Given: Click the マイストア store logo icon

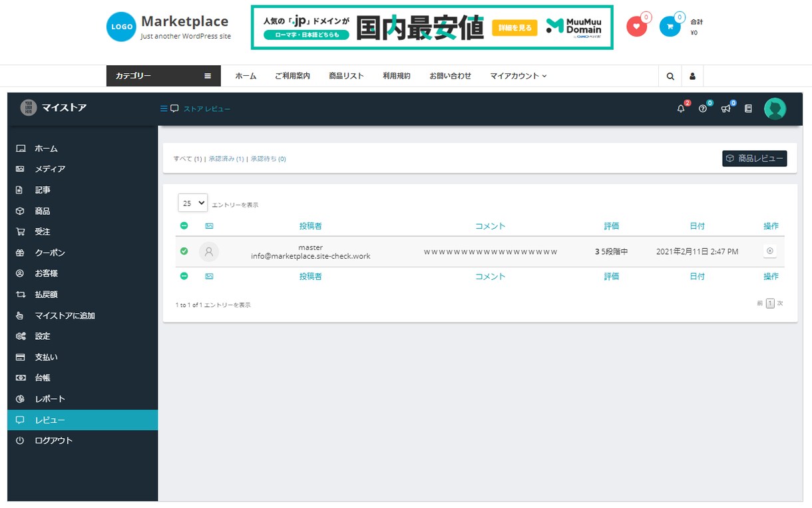Looking at the screenshot, I should point(28,108).
